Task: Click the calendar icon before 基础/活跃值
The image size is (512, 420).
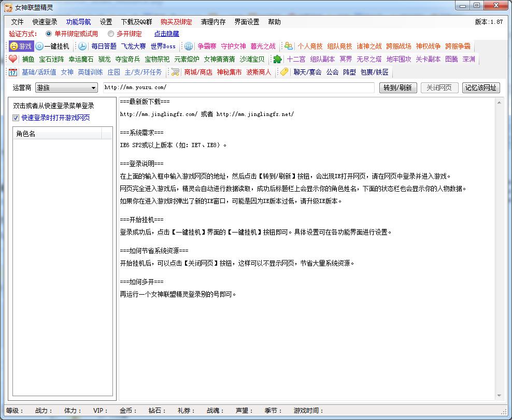Action: [x=13, y=72]
